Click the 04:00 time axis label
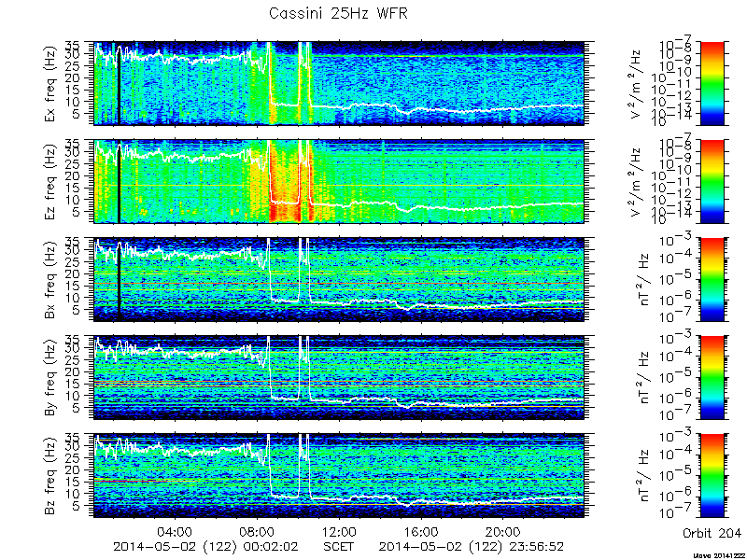Viewport: 747px width, 560px height. pyautogui.click(x=176, y=531)
